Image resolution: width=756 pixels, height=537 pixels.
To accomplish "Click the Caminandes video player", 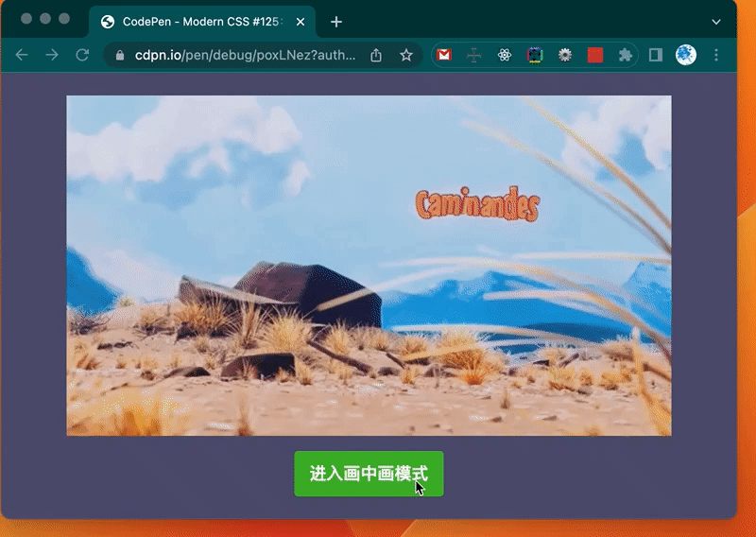I will pos(369,266).
